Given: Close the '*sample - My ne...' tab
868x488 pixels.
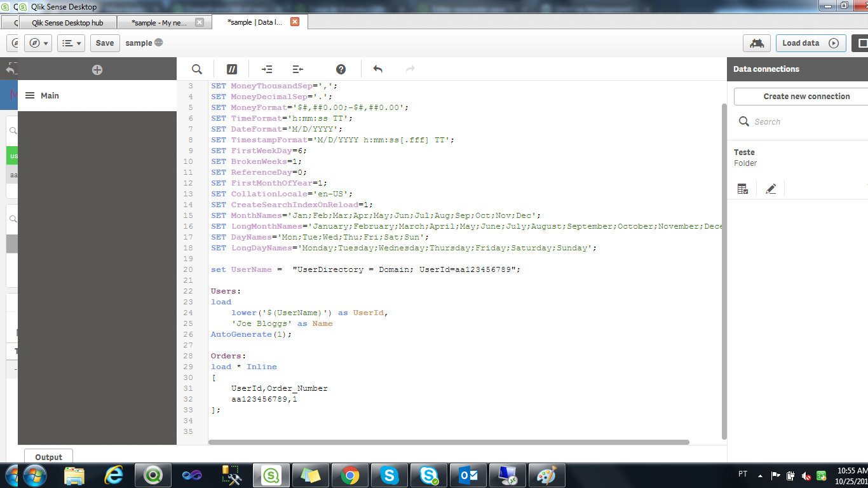Looking at the screenshot, I should point(200,22).
